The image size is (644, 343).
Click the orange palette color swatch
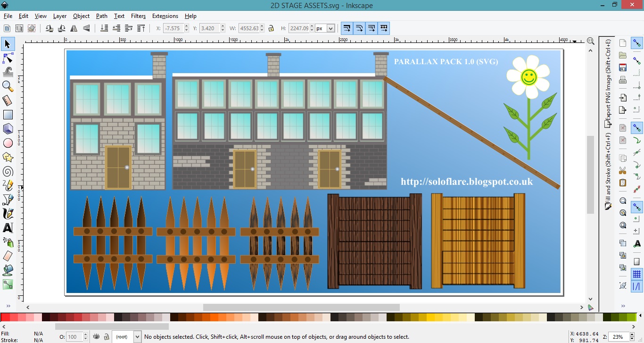point(214,318)
